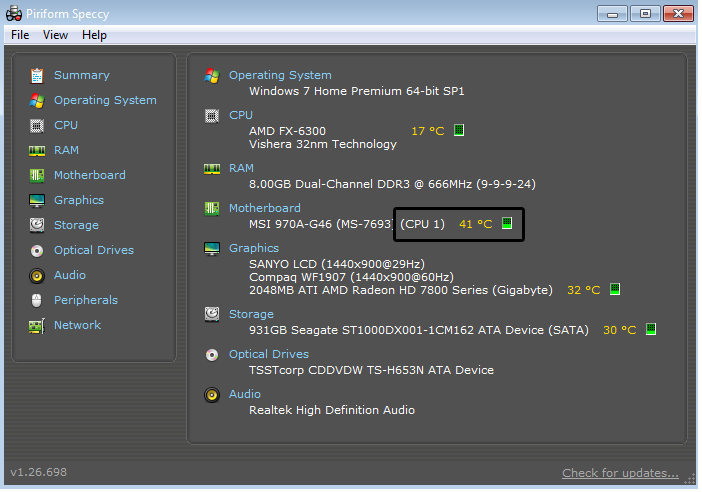
Task: Select Graphics in the sidebar
Action: (79, 201)
